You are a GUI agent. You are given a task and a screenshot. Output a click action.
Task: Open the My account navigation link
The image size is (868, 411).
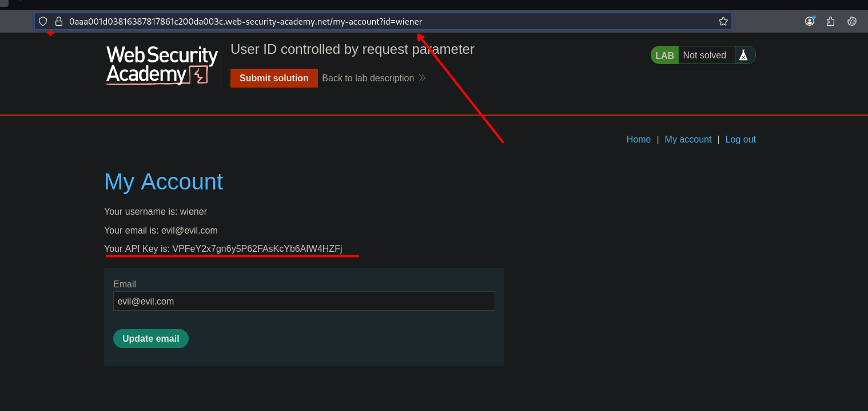tap(688, 139)
